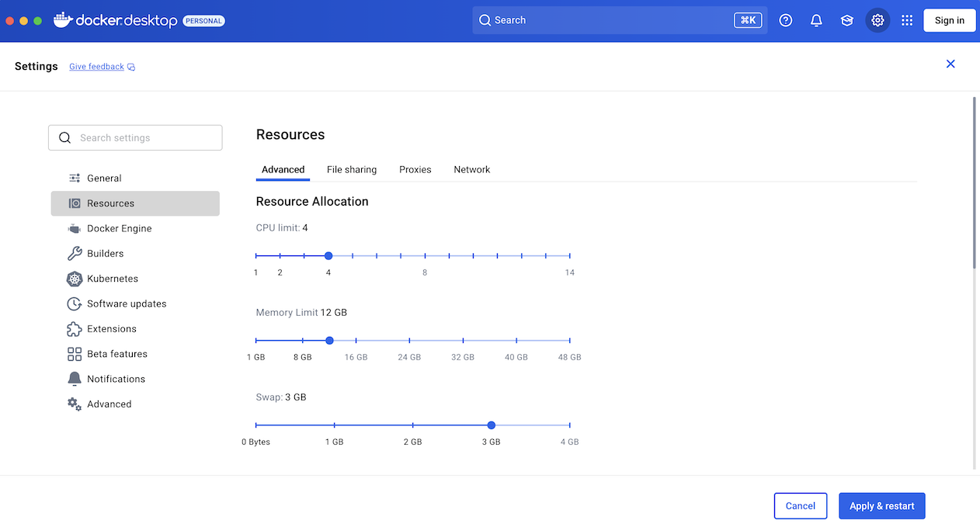Click the Docker whale logo
980x527 pixels.
tap(63, 20)
